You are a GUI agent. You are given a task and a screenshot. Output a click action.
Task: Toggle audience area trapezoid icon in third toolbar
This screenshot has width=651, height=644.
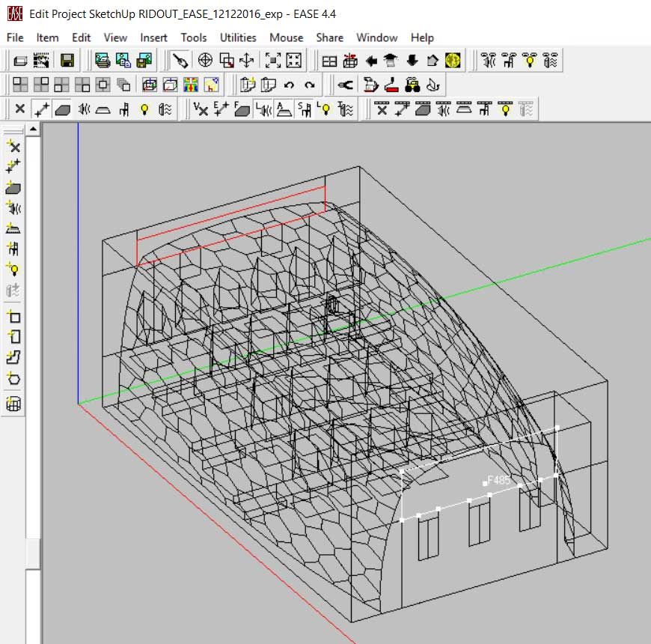point(103,109)
